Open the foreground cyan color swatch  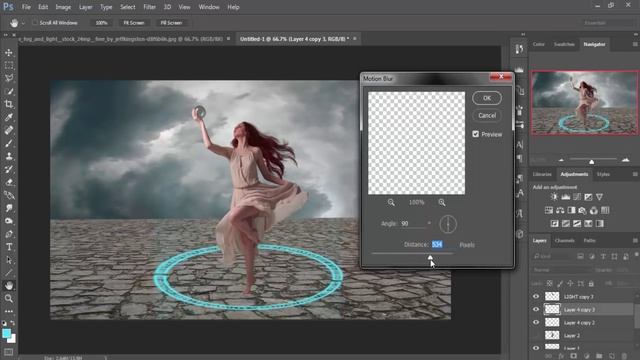pyautogui.click(x=7, y=333)
